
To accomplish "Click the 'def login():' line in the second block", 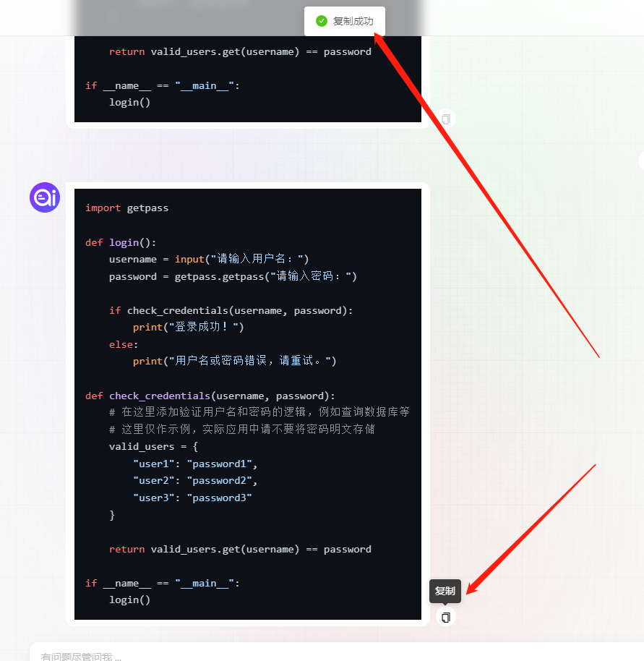I will (x=121, y=243).
